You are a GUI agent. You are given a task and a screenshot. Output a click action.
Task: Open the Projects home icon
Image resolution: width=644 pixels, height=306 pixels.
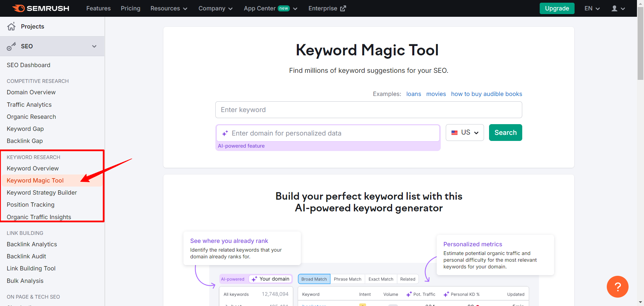tap(11, 27)
